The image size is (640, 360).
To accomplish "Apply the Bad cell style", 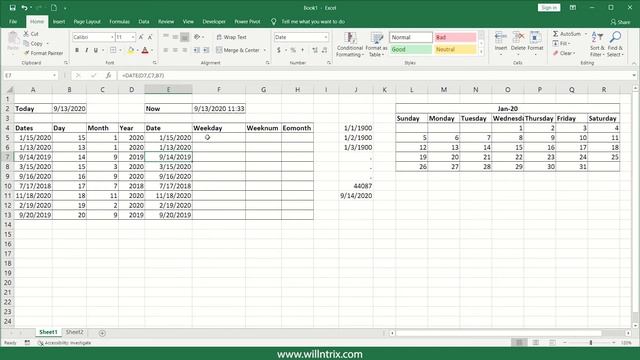I will tap(455, 37).
